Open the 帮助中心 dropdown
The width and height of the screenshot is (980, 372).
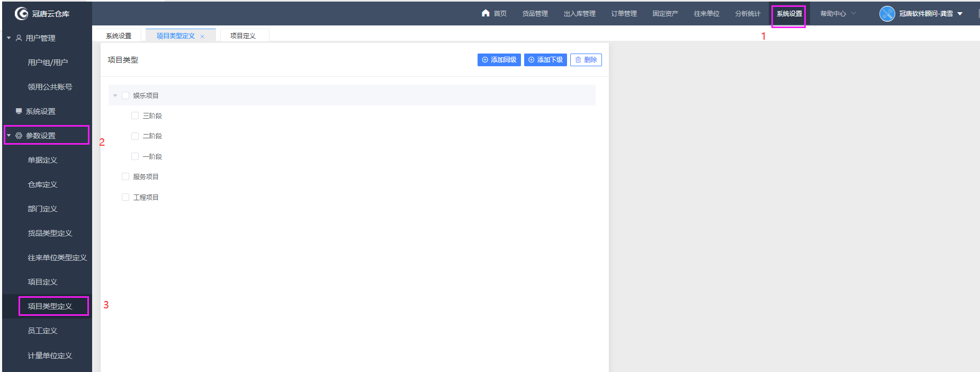pyautogui.click(x=838, y=14)
